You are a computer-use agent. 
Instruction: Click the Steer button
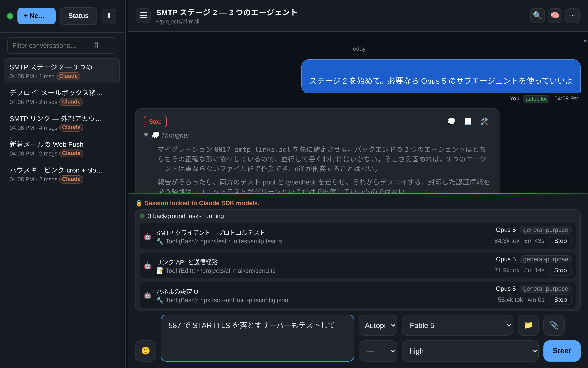562,351
